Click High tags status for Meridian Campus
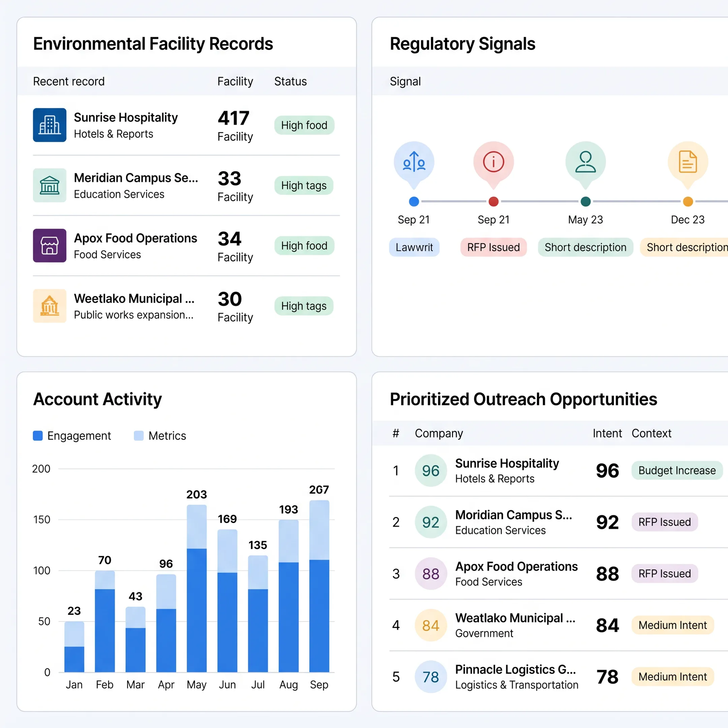This screenshot has width=728, height=728. coord(304,185)
